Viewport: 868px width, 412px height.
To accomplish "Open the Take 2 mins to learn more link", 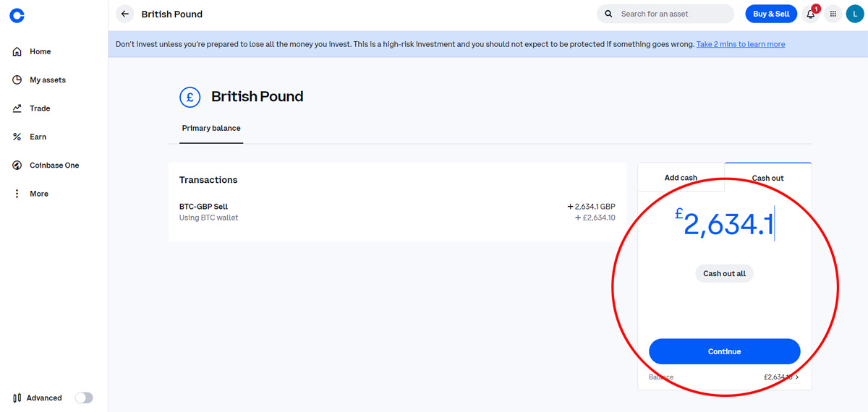I will 741,44.
